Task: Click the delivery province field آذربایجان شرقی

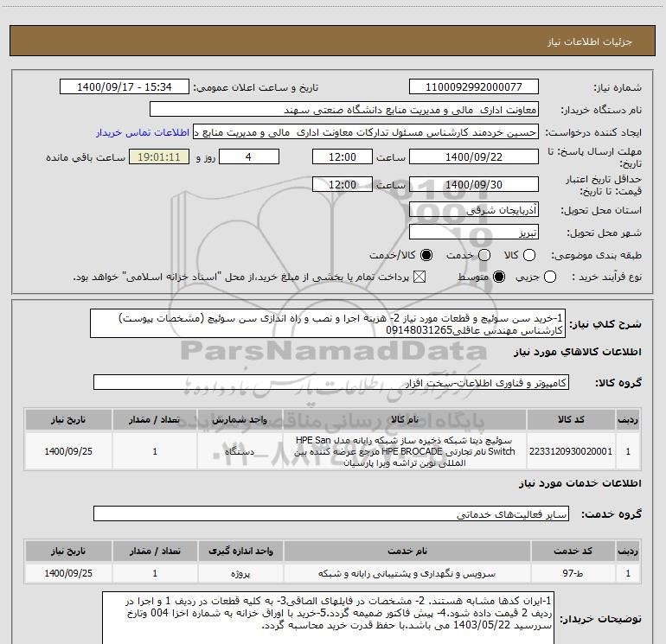Action: [474, 210]
